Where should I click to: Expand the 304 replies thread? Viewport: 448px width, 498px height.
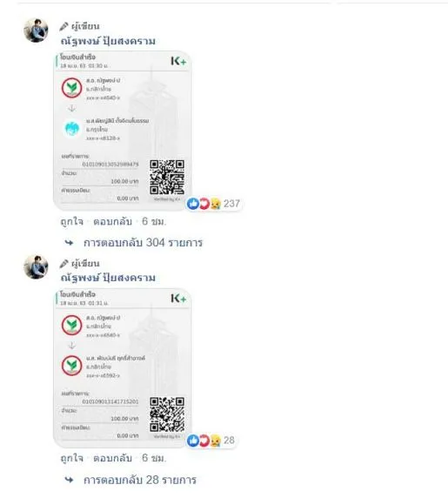tap(143, 243)
